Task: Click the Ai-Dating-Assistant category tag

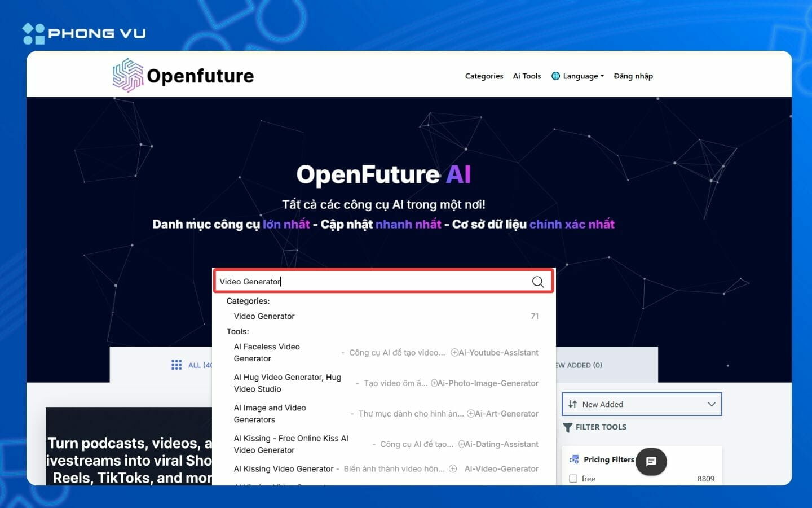Action: (502, 444)
